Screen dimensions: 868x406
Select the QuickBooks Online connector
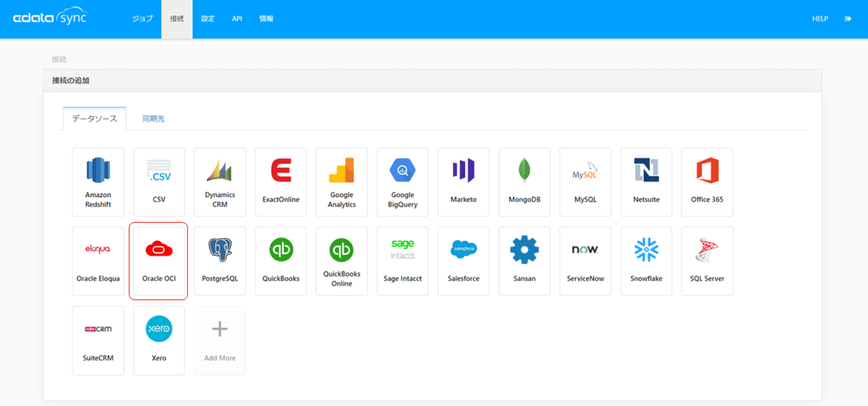[x=341, y=261]
